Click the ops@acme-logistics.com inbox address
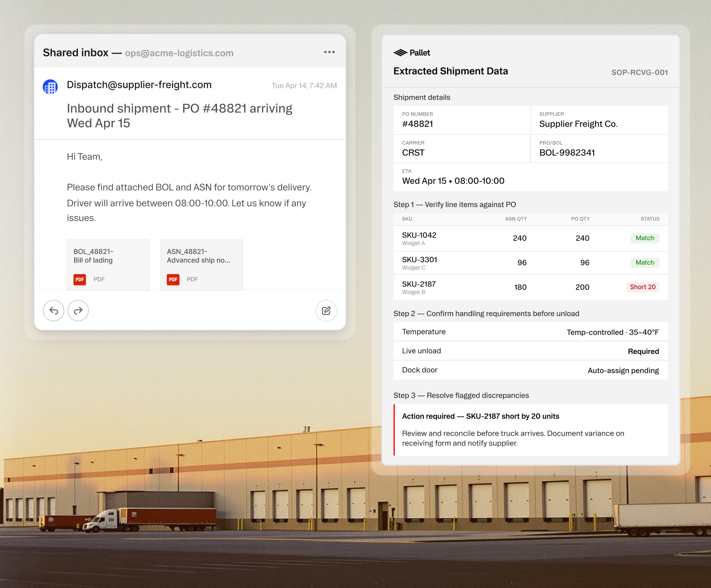 click(x=179, y=53)
